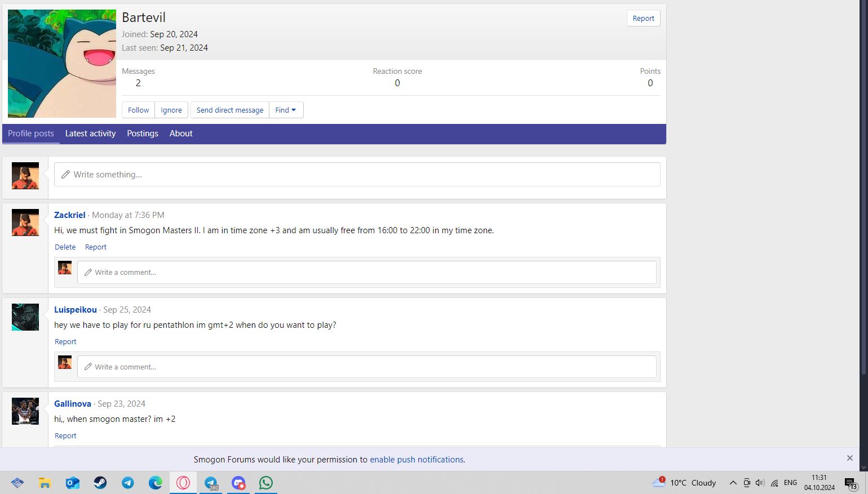
Task: Open Microsoft Edge from the taskbar
Action: (x=156, y=483)
